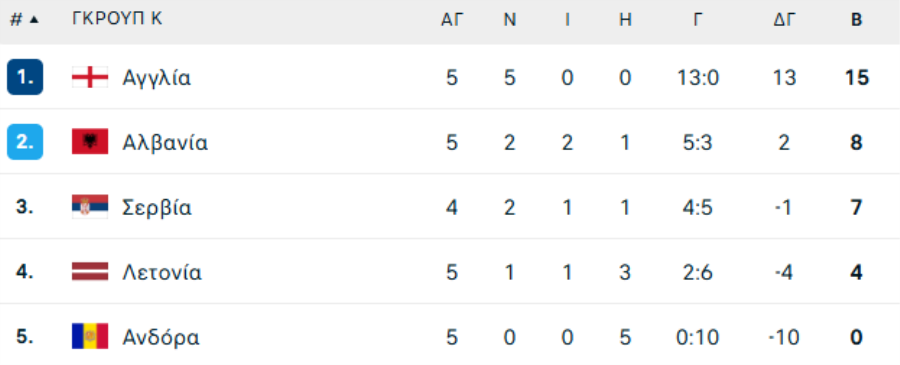
Task: Click the dark blue position 1 badge
Action: [x=25, y=77]
